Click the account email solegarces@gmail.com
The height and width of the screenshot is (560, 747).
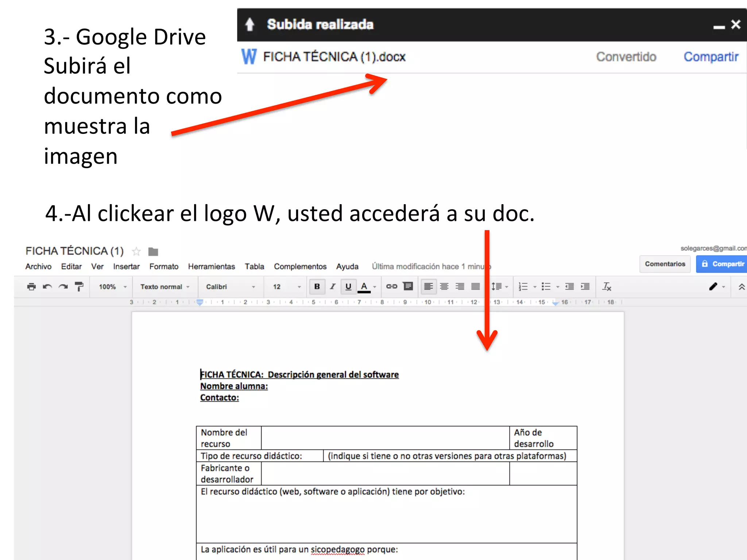coord(713,248)
